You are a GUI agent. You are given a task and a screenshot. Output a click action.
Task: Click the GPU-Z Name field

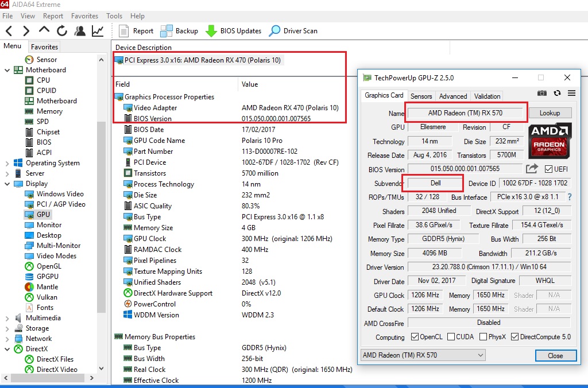pos(465,113)
